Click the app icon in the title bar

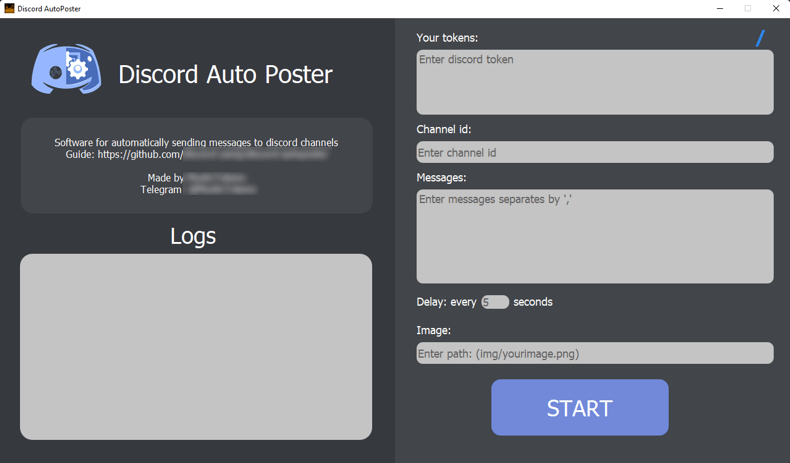[9, 8]
